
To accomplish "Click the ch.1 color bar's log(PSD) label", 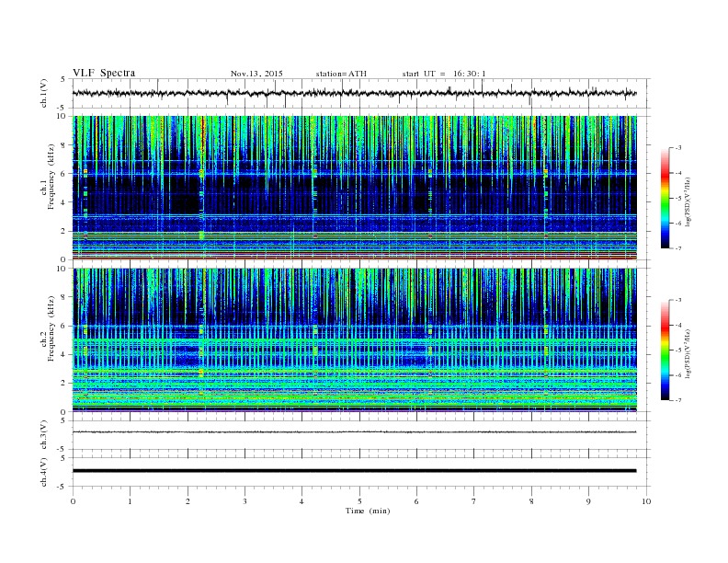I will pos(688,202).
